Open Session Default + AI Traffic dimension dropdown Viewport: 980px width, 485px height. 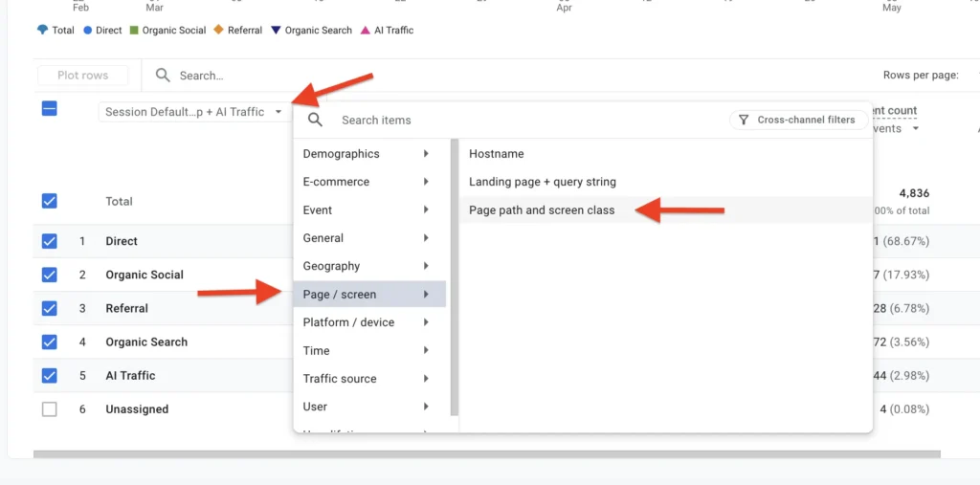coord(193,112)
